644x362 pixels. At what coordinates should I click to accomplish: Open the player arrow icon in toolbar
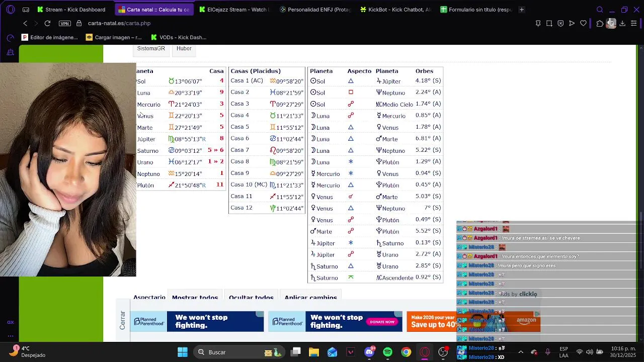click(572, 23)
